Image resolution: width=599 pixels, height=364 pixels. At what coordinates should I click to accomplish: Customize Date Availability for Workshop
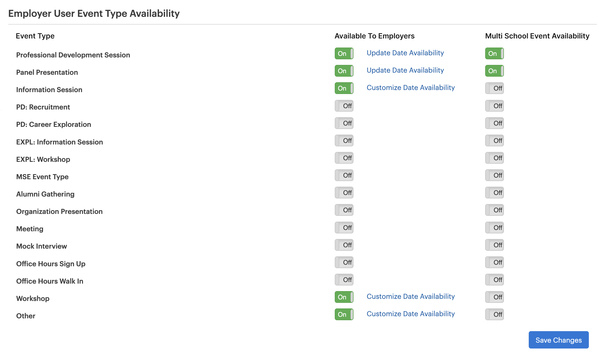[410, 296]
